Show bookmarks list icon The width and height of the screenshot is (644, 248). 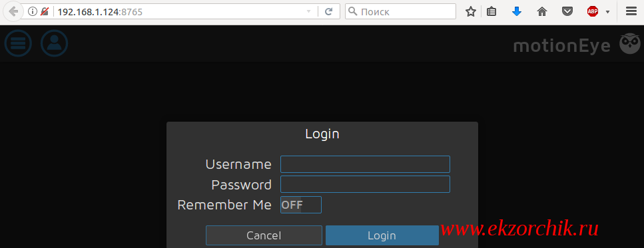491,12
